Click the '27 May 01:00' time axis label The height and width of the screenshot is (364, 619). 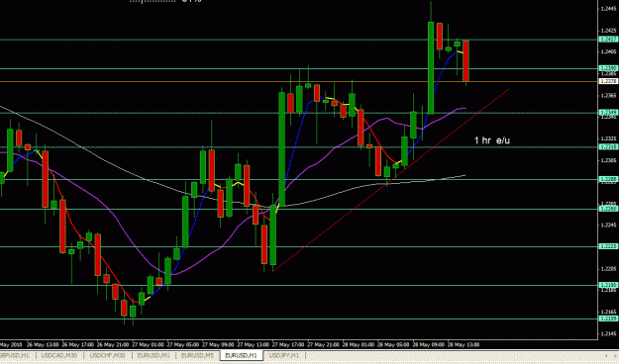coord(148,344)
